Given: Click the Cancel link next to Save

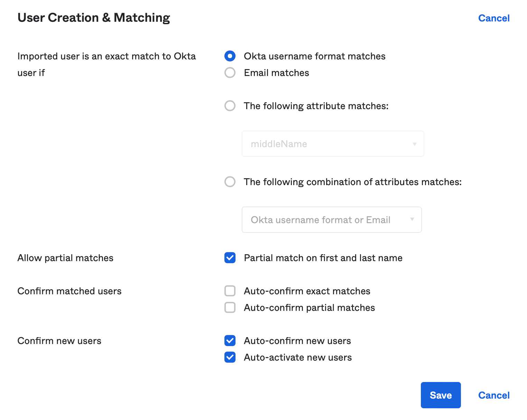Looking at the screenshot, I should [x=493, y=395].
